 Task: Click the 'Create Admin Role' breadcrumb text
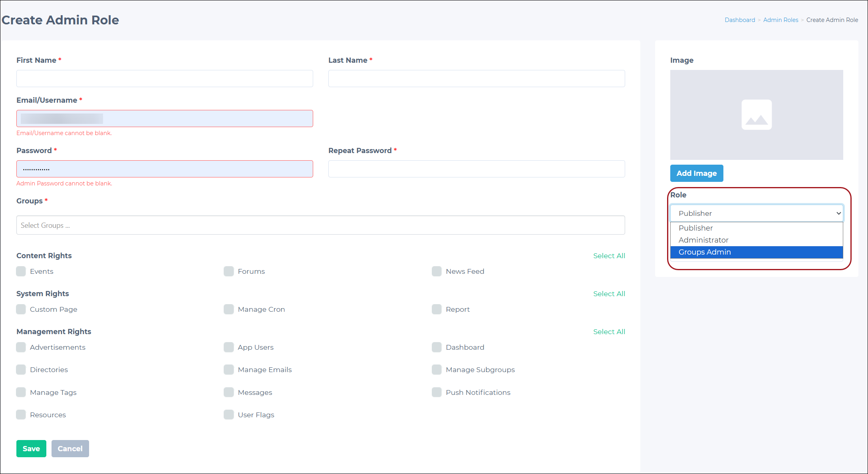coord(832,20)
